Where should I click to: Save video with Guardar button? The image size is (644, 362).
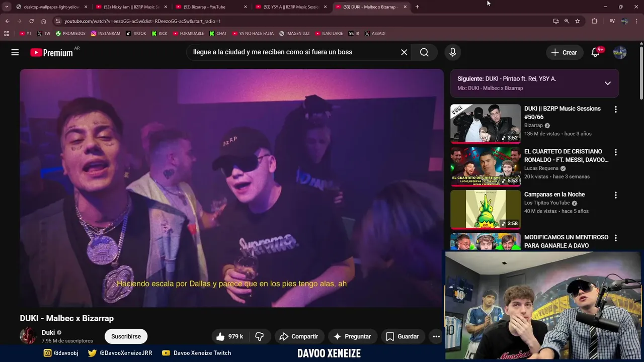tap(403, 336)
